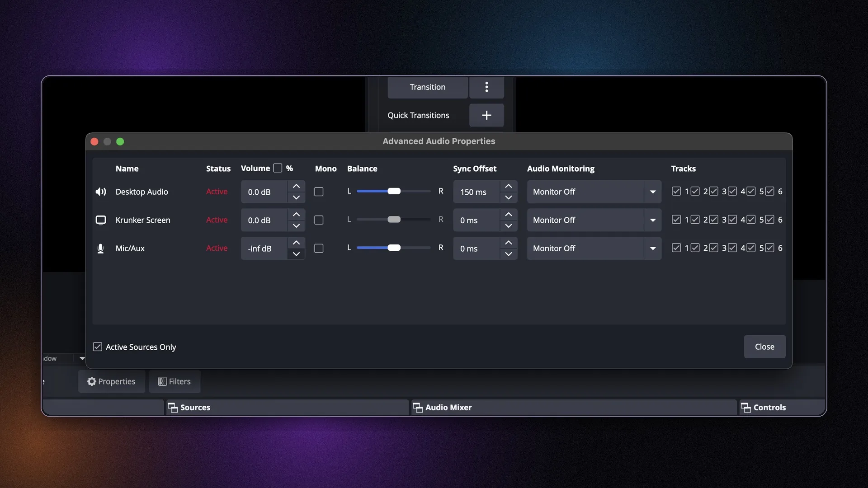Click the Controls dock panel icon

[x=746, y=408]
